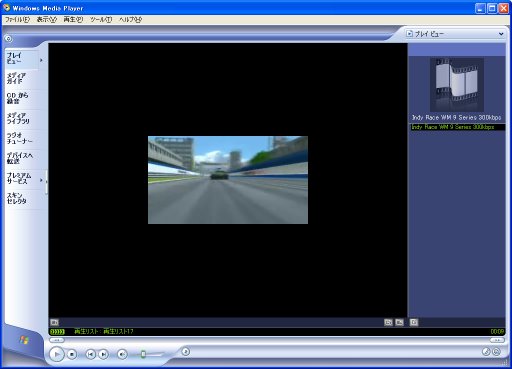Switch to skin mode icon at bottom right

pyautogui.click(x=496, y=351)
